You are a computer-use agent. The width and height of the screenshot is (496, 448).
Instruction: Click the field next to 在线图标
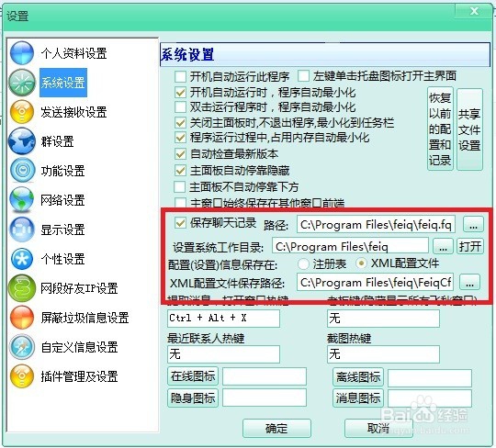click(x=265, y=376)
